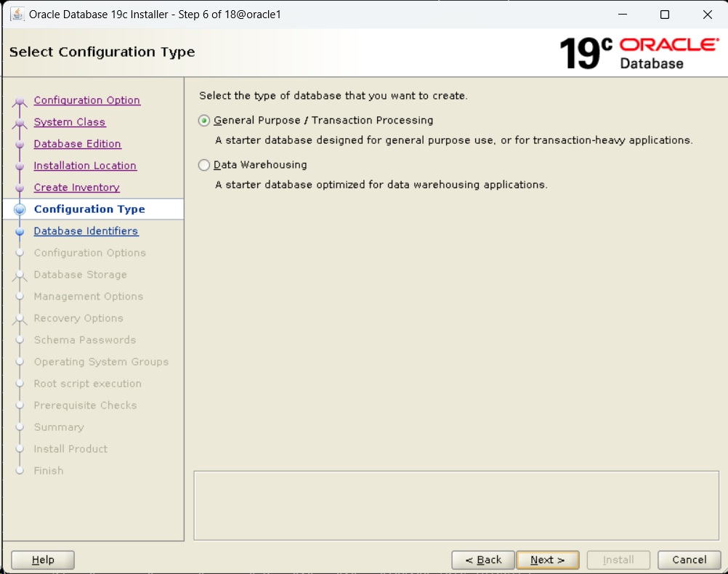Select the current Configuration Type step
Screen dimensions: 728x574
click(x=89, y=209)
